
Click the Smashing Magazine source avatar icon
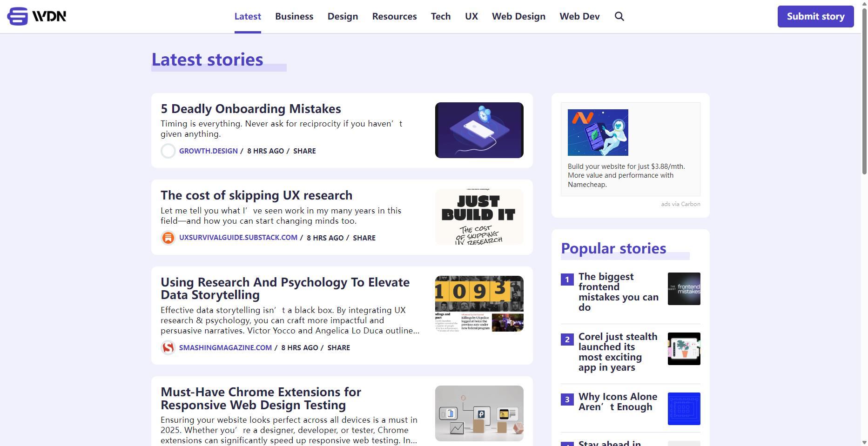pyautogui.click(x=168, y=347)
